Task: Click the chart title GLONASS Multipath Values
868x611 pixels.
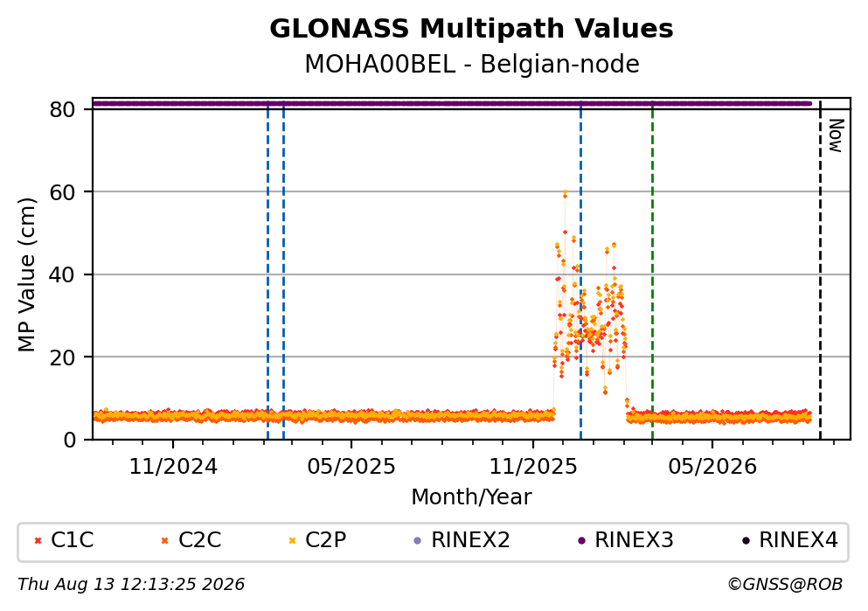Action: coord(471,29)
